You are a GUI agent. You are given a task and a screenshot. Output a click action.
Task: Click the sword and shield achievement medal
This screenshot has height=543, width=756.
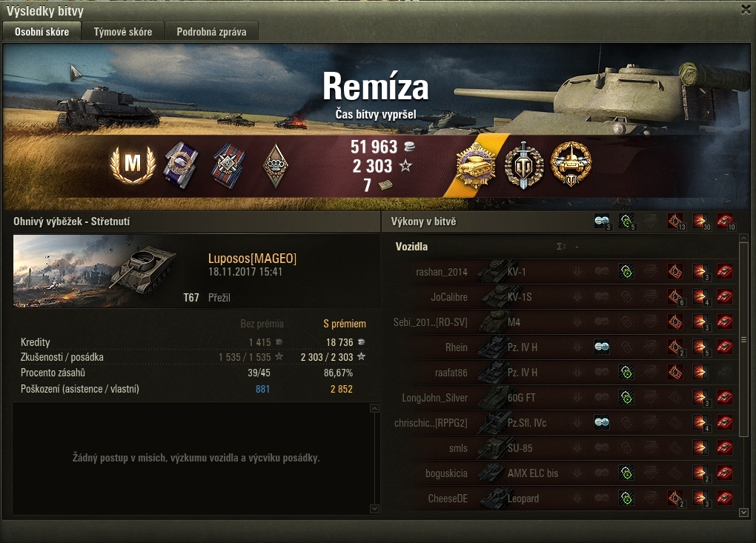[523, 165]
